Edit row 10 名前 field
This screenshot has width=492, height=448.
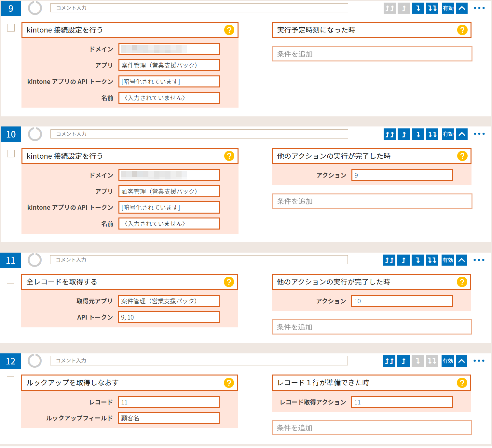tap(169, 224)
